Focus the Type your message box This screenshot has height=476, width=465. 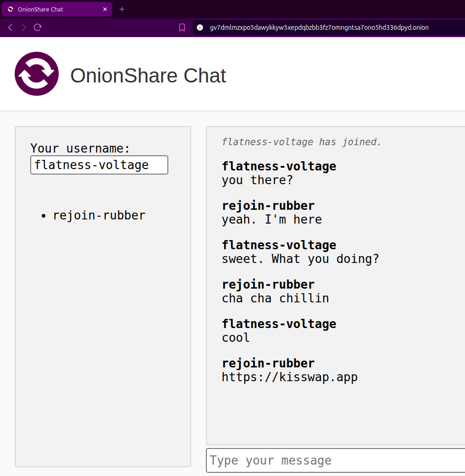(336, 460)
